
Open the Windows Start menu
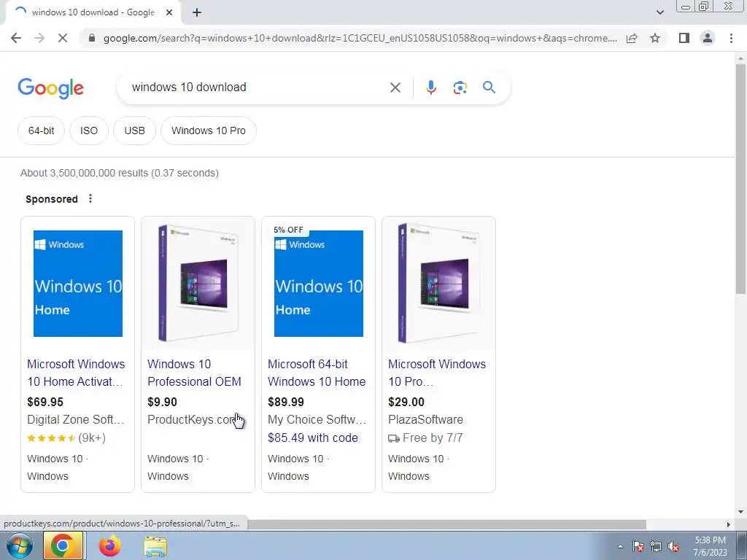coord(20,545)
